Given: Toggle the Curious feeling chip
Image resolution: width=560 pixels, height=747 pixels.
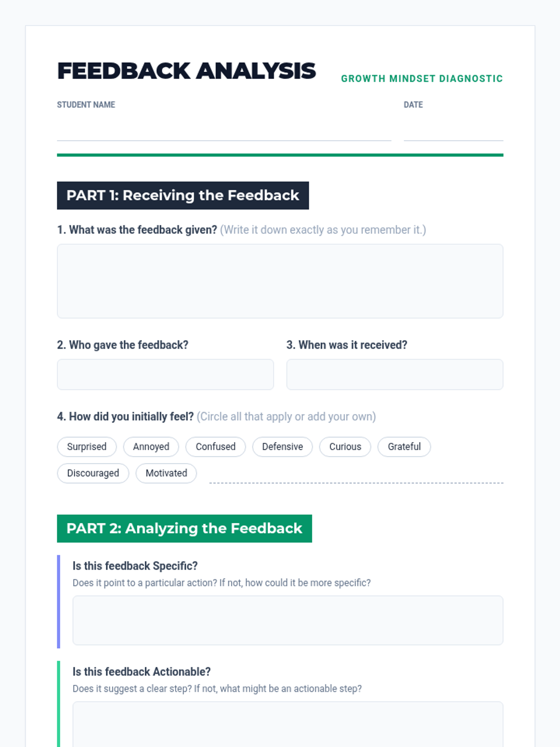Looking at the screenshot, I should coord(345,447).
